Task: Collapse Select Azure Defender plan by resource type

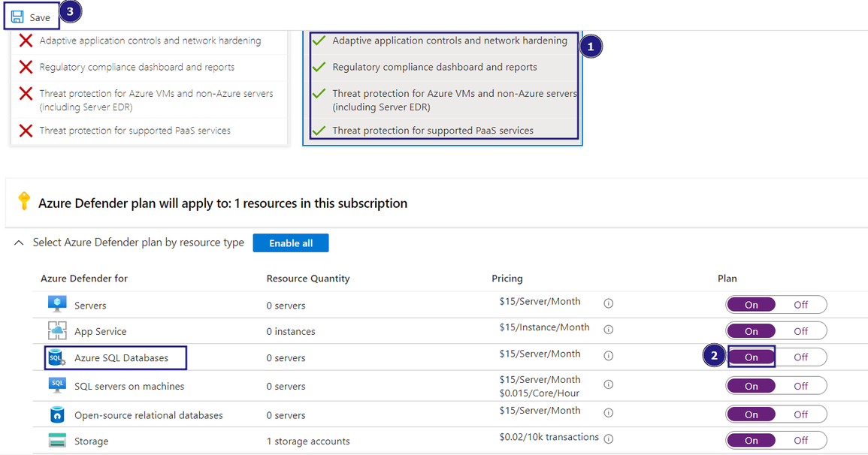Action: click(x=19, y=243)
